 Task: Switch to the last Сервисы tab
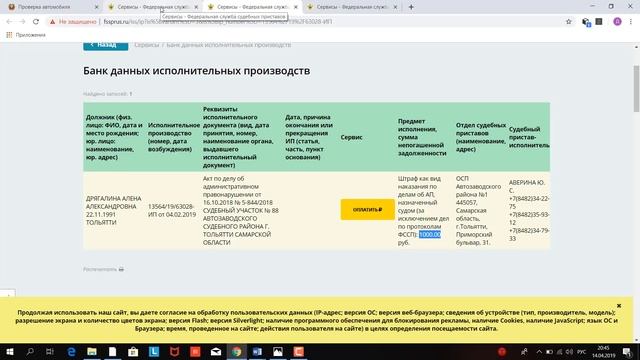coord(352,7)
